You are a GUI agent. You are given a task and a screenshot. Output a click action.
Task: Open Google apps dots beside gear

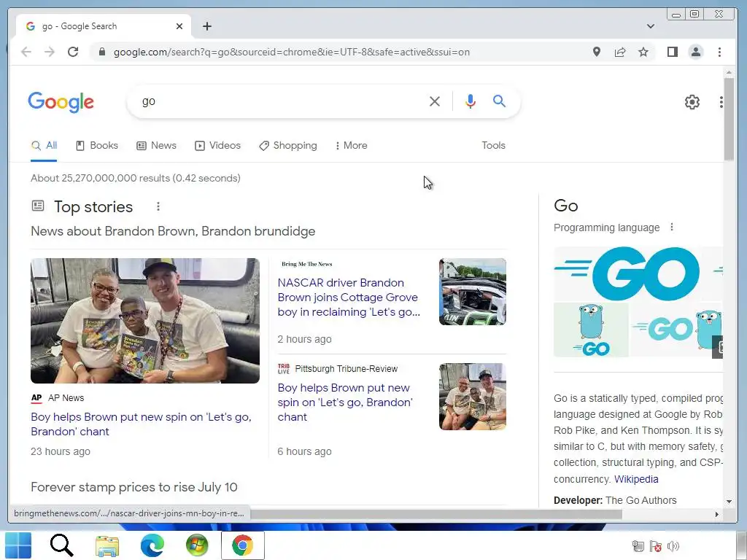click(721, 102)
